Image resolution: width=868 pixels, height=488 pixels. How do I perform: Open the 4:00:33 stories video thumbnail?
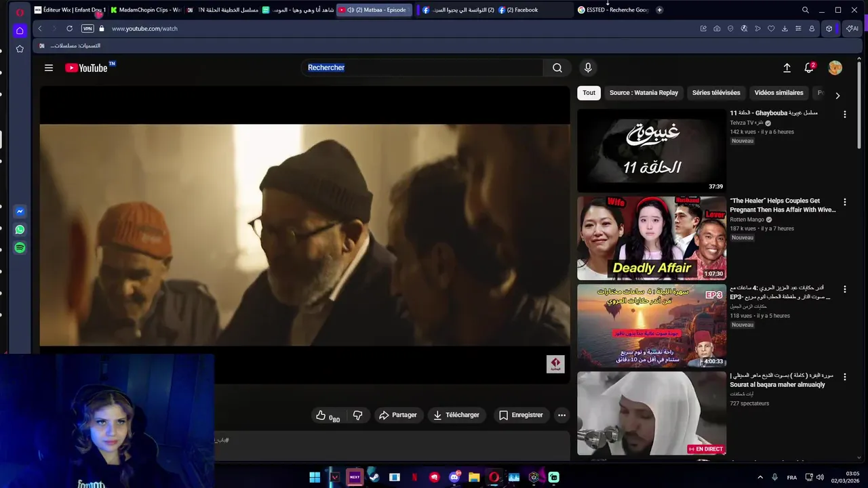click(652, 325)
